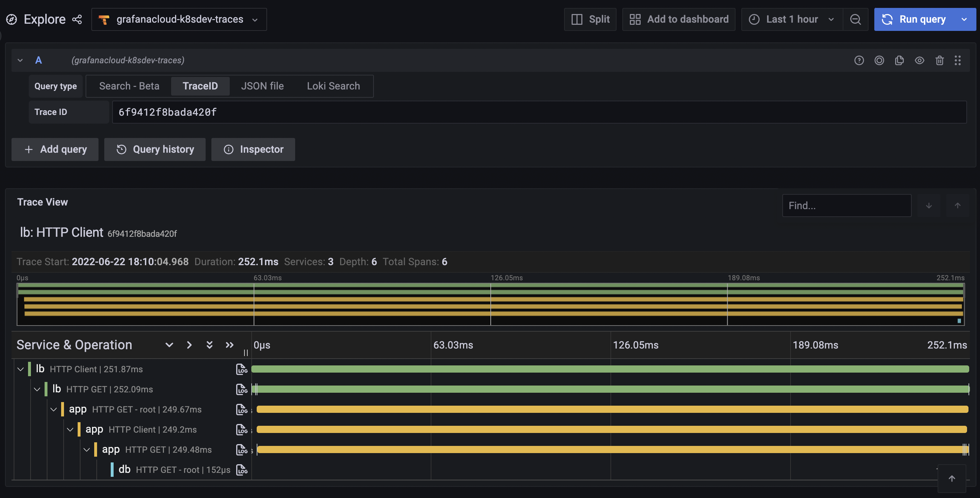Click the Find... search field in Trace View
Image resolution: width=980 pixels, height=498 pixels.
[846, 206]
